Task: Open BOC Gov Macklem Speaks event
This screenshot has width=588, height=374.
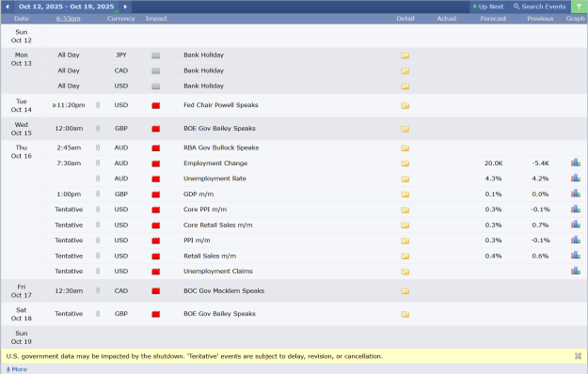Action: tap(224, 290)
